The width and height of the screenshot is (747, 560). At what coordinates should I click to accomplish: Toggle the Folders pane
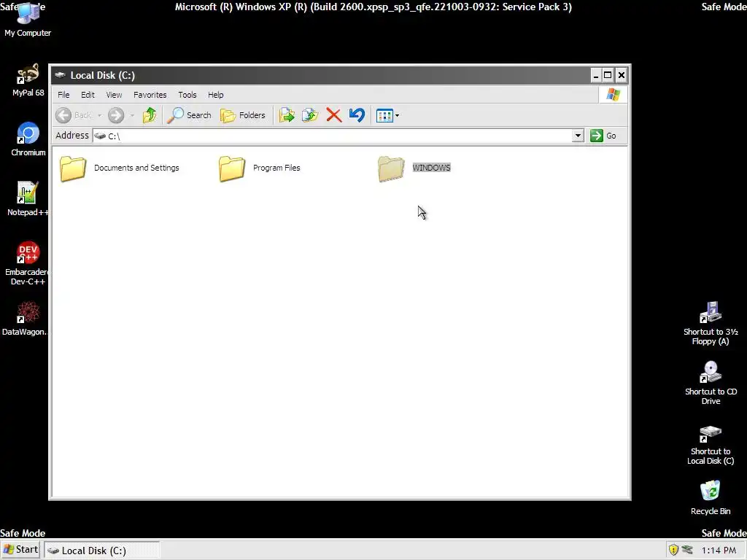pos(243,115)
